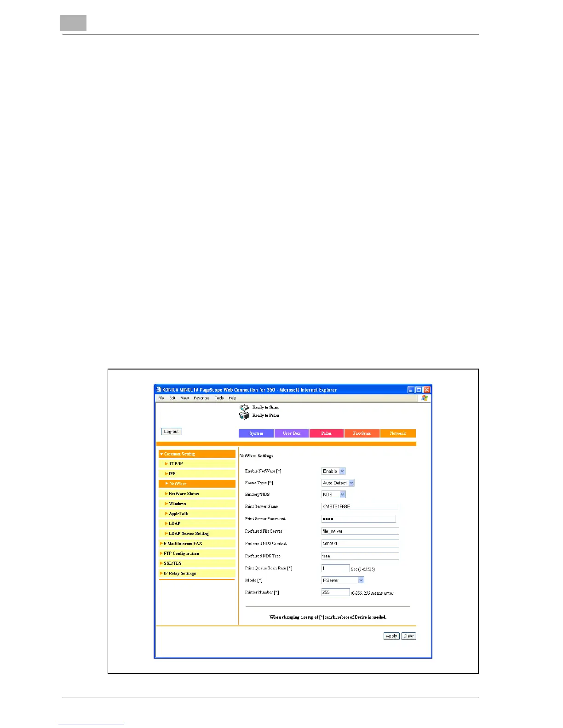Screen dimensions: 563x728
Task: Open the LDAP sidebar item
Action: (x=197, y=523)
